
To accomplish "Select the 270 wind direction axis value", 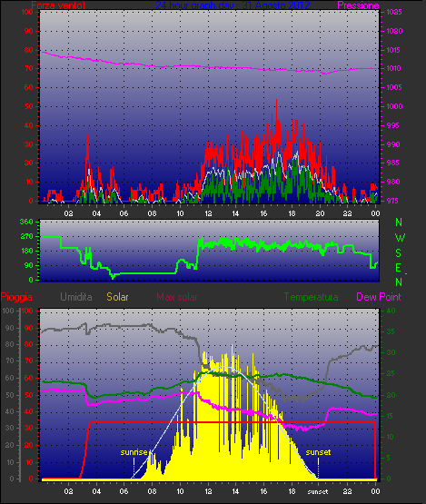I will pyautogui.click(x=26, y=237).
